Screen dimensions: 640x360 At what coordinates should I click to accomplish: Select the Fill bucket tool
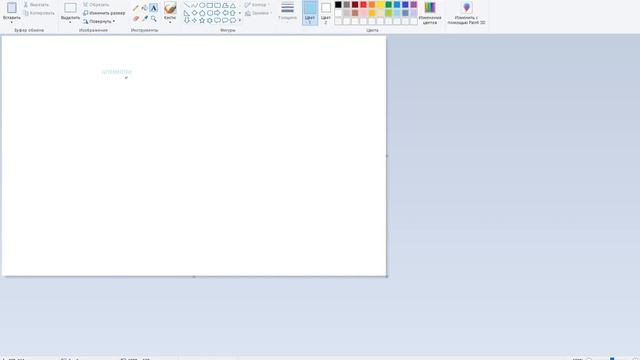click(144, 8)
